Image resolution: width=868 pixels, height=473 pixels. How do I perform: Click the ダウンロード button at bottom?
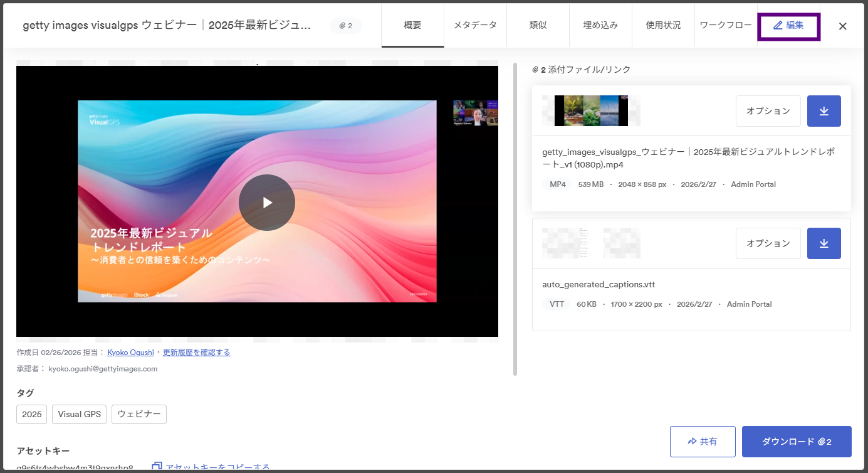797,442
